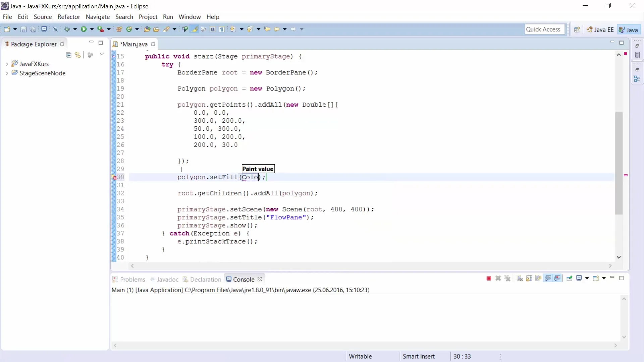
Task: Open the Run configurations dropdown arrow
Action: click(92, 29)
